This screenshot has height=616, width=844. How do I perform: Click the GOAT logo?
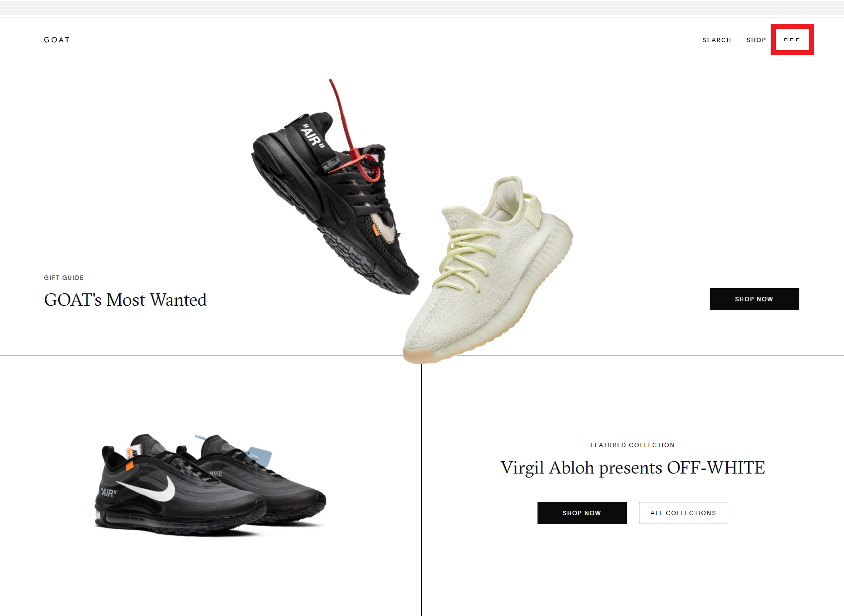point(57,40)
